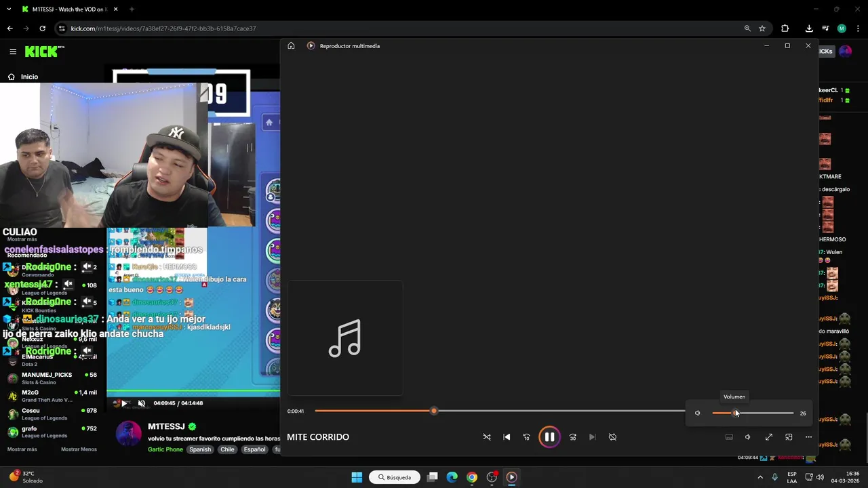Open the Kick hamburger menu
This screenshot has width=868, height=488.
pos(13,52)
